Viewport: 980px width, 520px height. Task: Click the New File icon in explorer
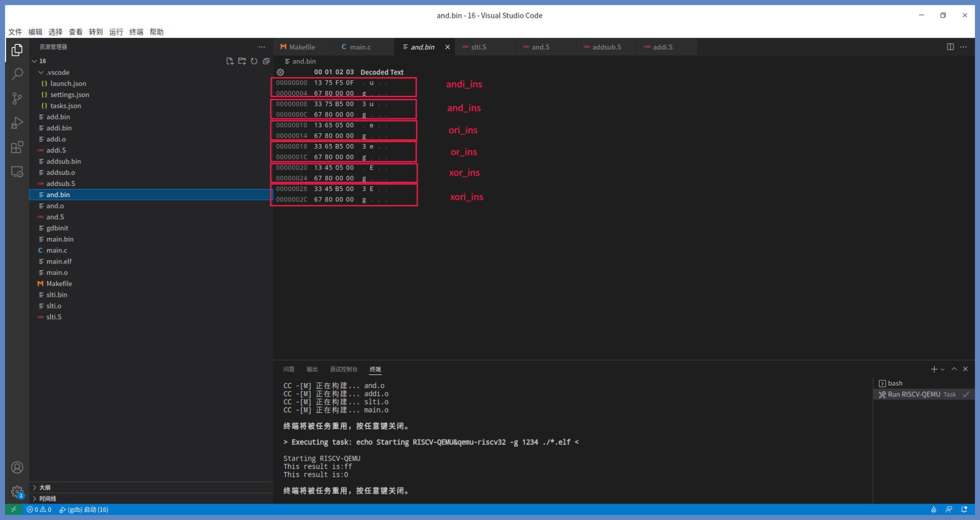click(230, 61)
